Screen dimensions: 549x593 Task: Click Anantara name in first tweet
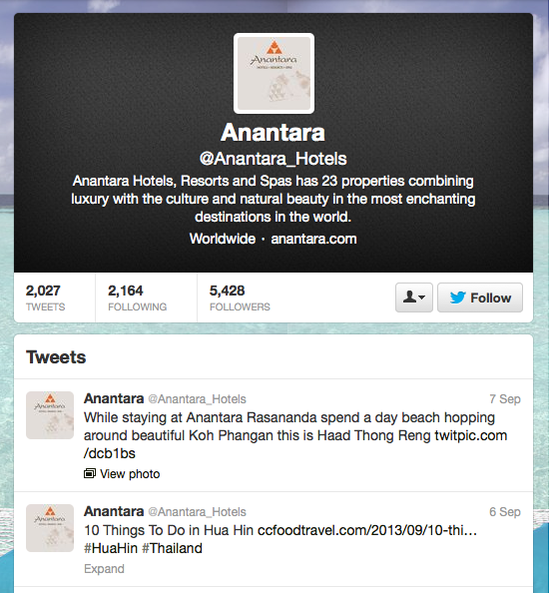tap(114, 398)
